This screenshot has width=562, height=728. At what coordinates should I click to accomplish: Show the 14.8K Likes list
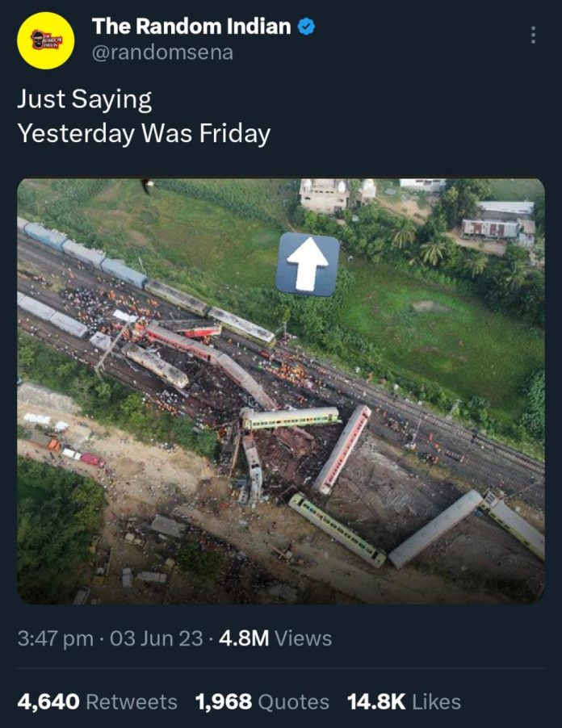404,701
